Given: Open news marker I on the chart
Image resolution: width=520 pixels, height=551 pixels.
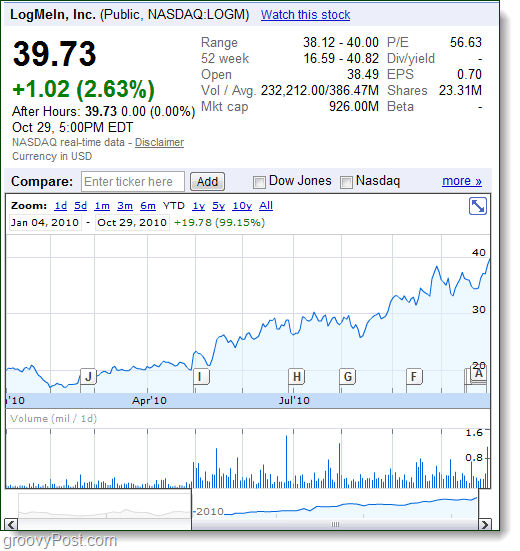Looking at the screenshot, I should 201,376.
